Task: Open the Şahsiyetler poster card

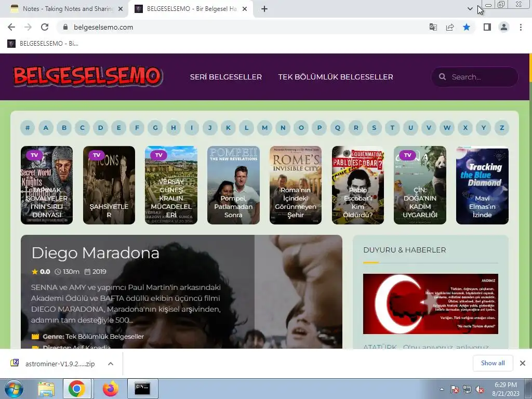Action: click(109, 185)
